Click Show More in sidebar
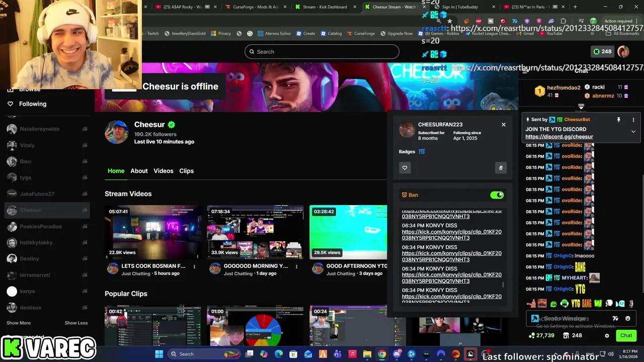644x362 pixels. pos(19,323)
